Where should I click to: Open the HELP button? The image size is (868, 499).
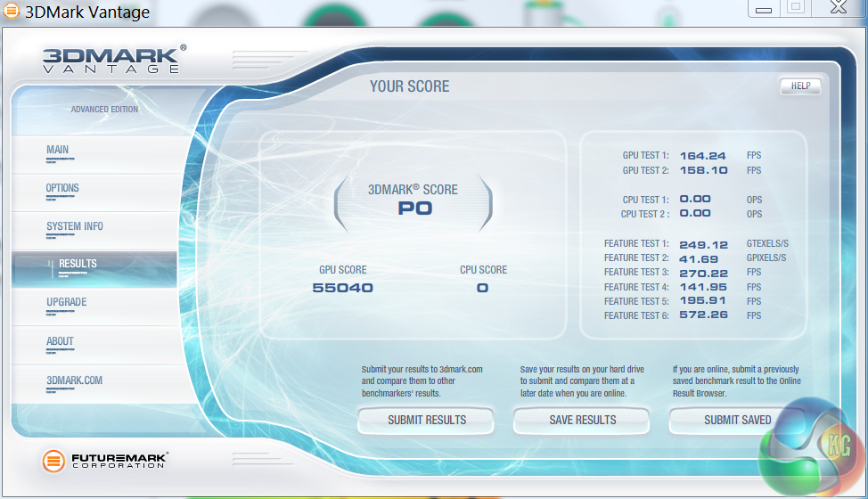pos(800,86)
